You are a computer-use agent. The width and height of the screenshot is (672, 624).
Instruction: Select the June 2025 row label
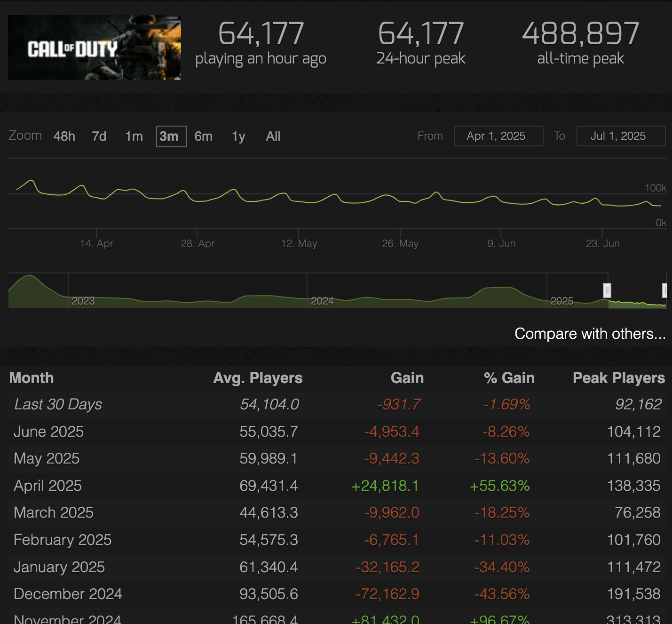[48, 432]
